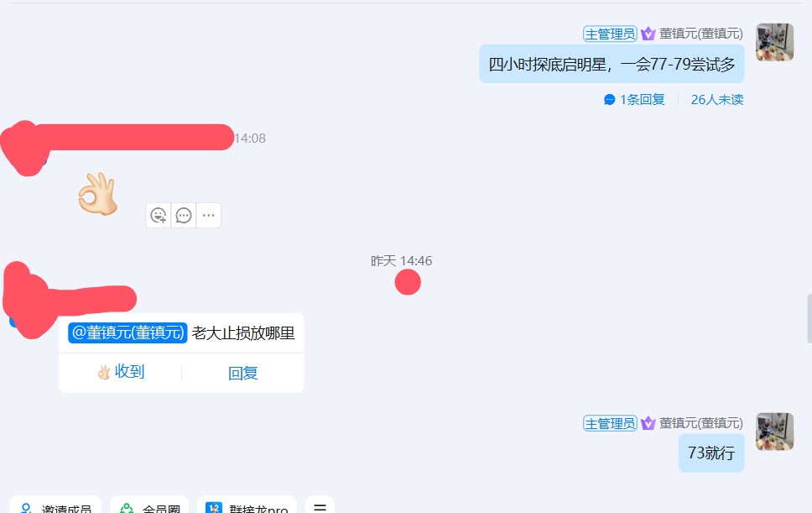Click 收到 to acknowledge the message

(x=121, y=372)
